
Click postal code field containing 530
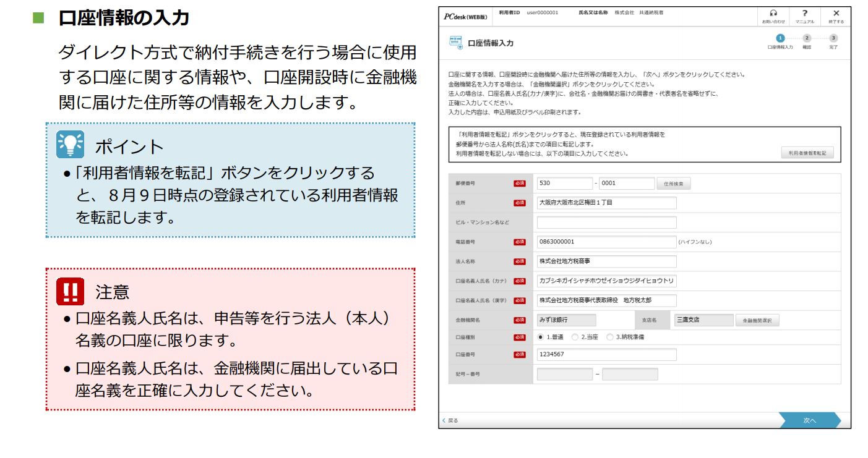[x=565, y=183]
